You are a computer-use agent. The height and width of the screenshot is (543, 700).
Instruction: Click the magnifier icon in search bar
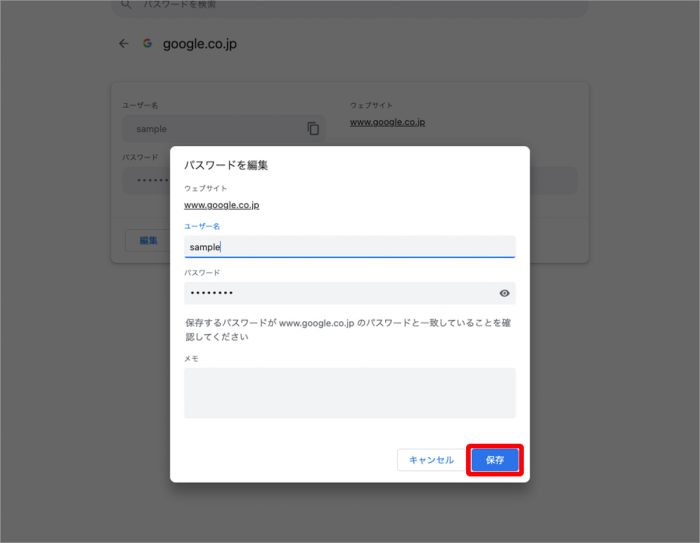[x=125, y=5]
